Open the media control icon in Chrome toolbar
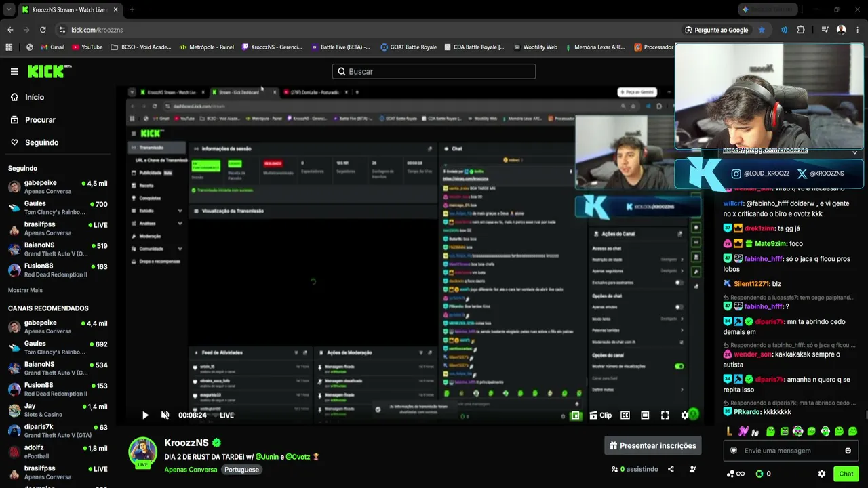The height and width of the screenshot is (488, 868). point(825,30)
